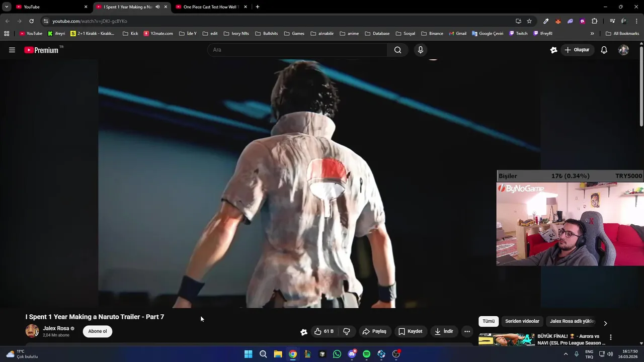
Task: Show hidden system tray icons
Action: click(x=566, y=354)
